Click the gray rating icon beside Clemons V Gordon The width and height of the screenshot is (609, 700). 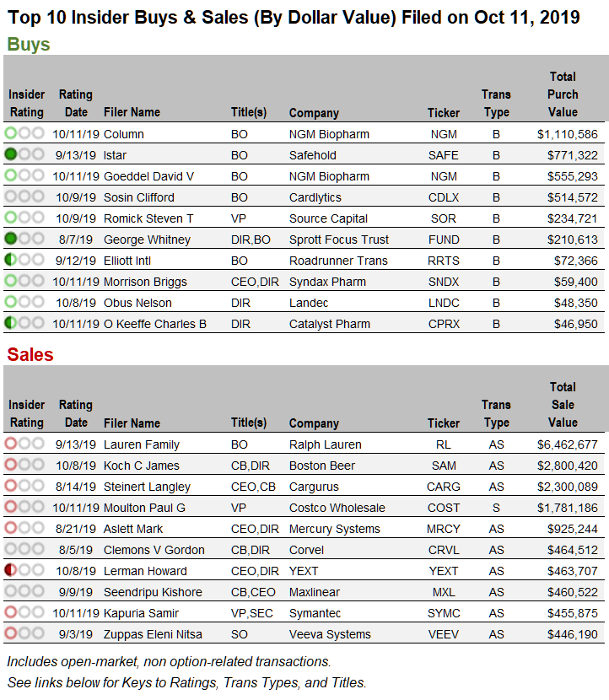(x=24, y=549)
